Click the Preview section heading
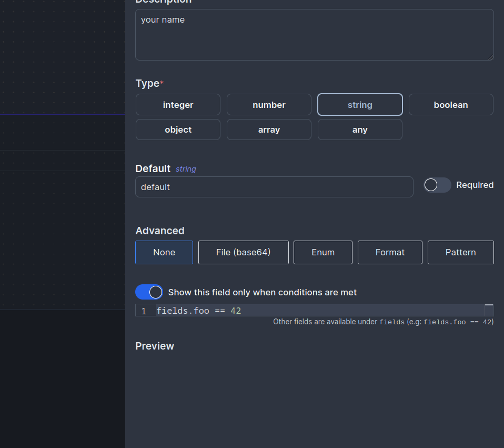The image size is (504, 448). [x=155, y=346]
